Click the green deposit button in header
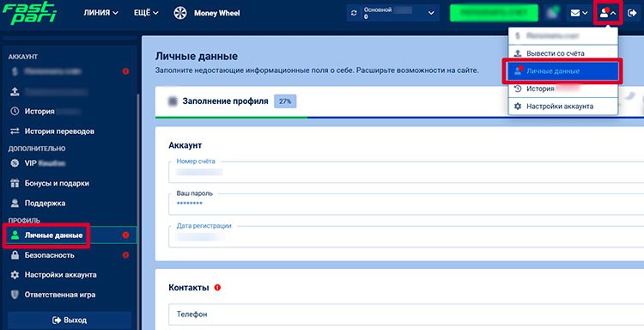This screenshot has width=644, height=330. (x=494, y=13)
